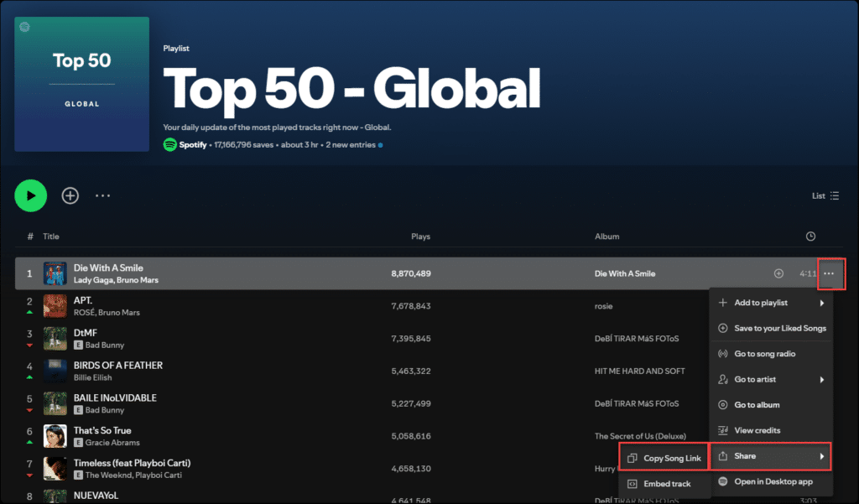Select Embed track option
The image size is (859, 504).
coord(664,484)
